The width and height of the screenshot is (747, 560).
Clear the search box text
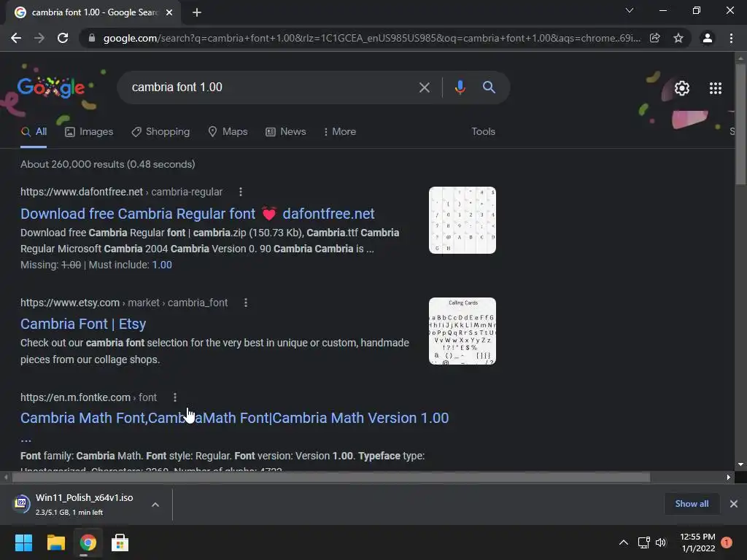click(424, 87)
